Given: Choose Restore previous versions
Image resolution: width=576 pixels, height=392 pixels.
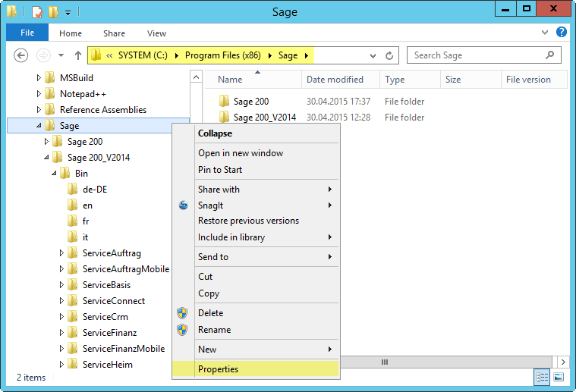Looking at the screenshot, I should pos(256,221).
